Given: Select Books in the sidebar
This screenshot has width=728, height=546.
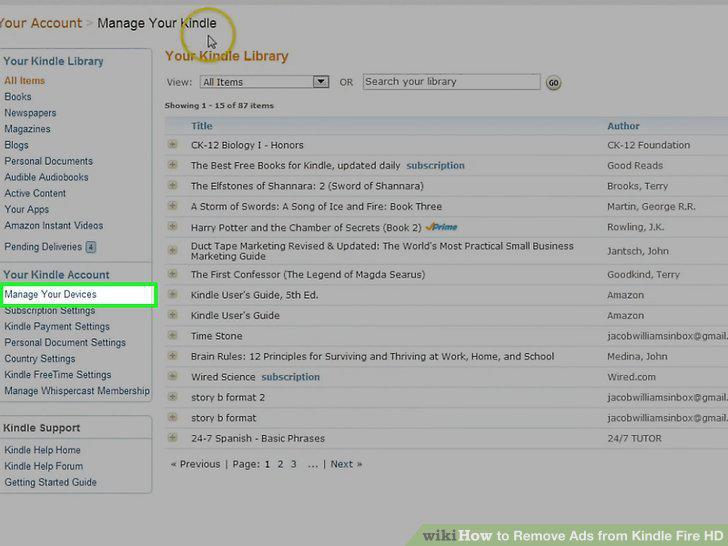Looking at the screenshot, I should point(18,97).
